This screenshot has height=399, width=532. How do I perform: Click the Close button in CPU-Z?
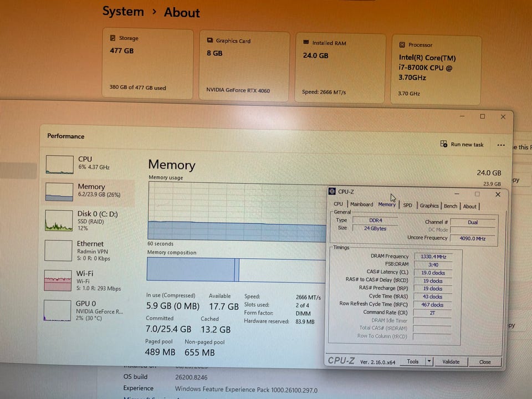point(485,362)
